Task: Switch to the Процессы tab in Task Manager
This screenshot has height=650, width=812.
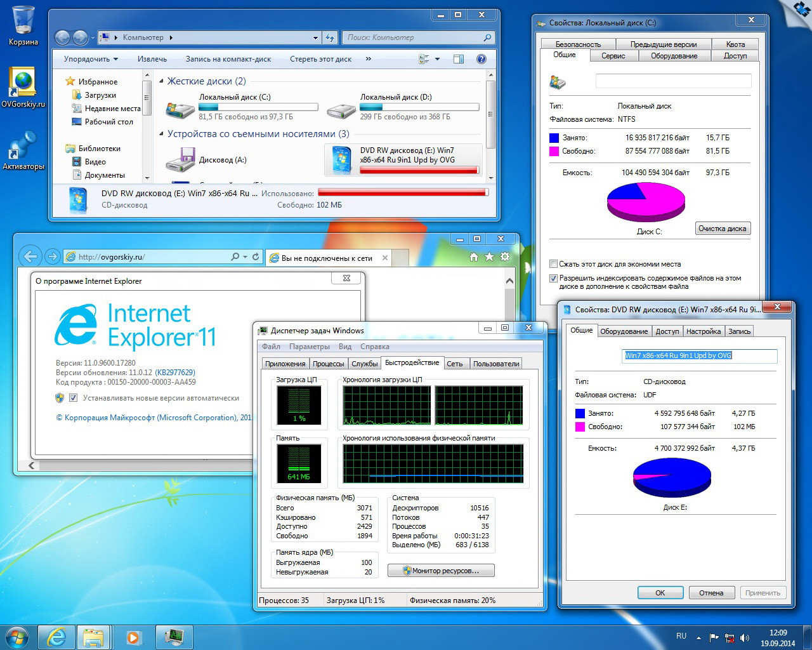Action: 329,364
